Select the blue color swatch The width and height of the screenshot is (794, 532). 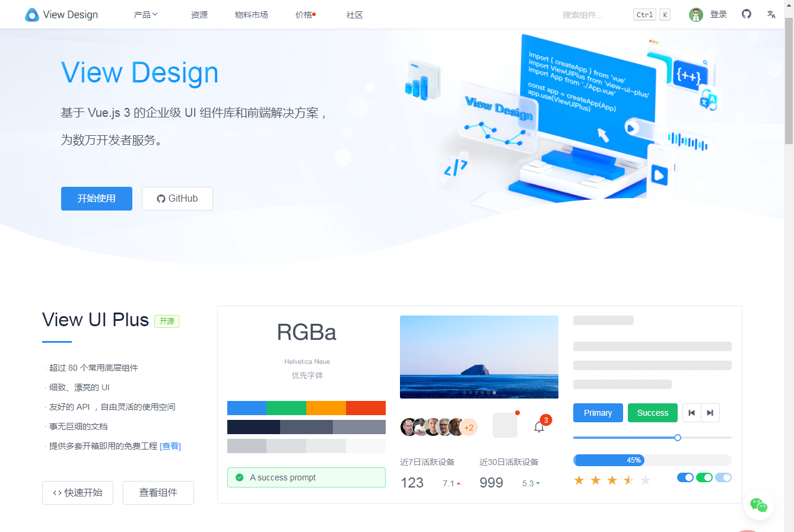coord(247,408)
